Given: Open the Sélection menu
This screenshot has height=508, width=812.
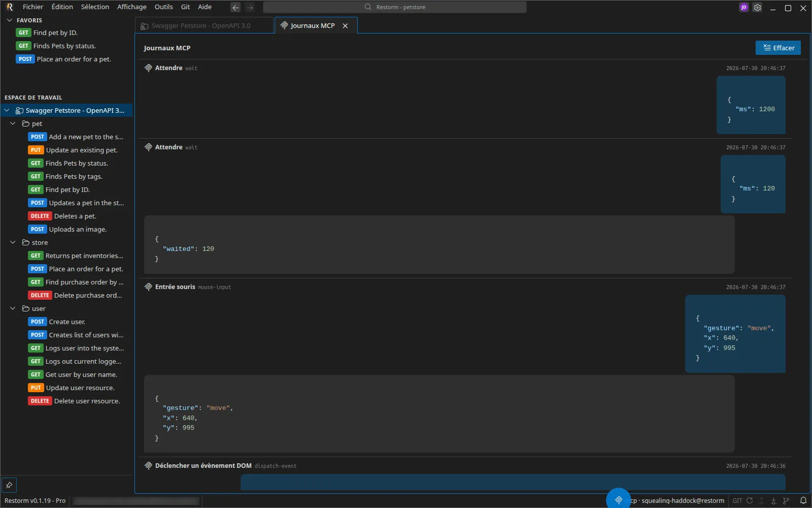Looking at the screenshot, I should [x=95, y=7].
